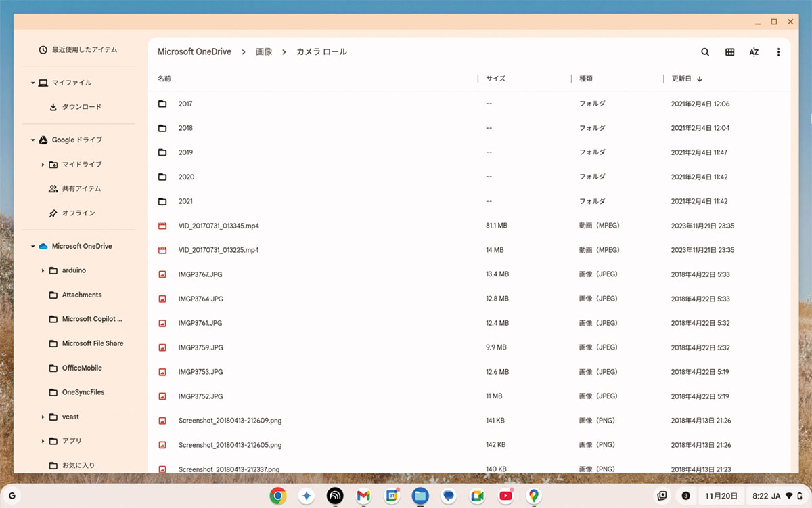Open the launcher G button on shelf

(12, 496)
